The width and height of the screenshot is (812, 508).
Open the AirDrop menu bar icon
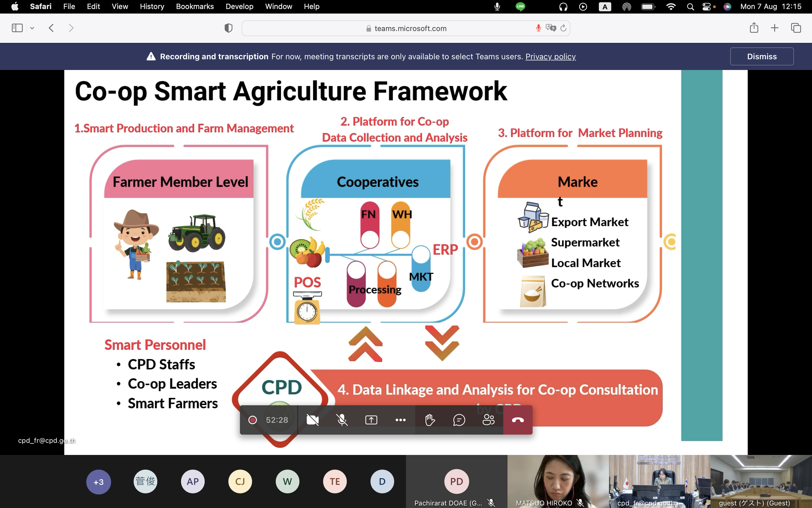[626, 6]
